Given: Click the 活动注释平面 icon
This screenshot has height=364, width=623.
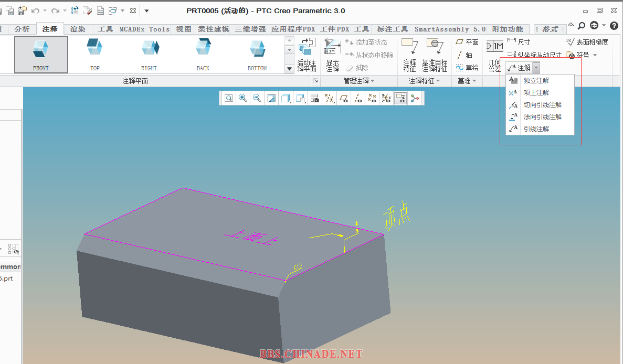Looking at the screenshot, I should tap(307, 54).
